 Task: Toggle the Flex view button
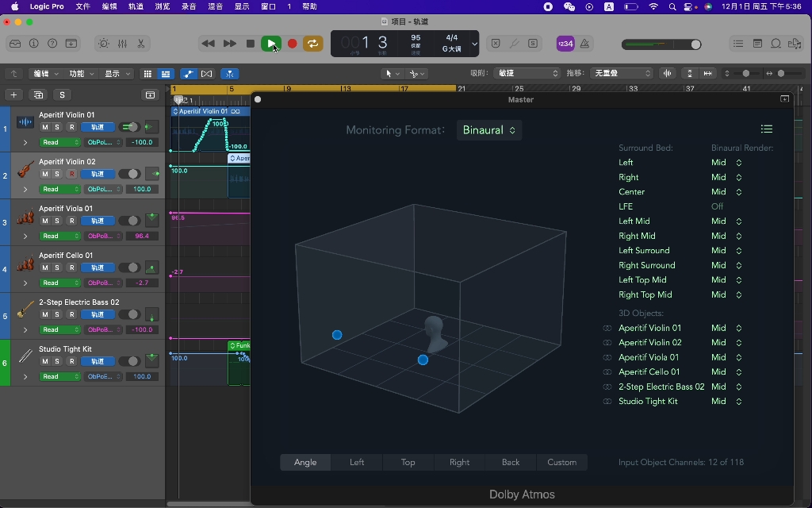pyautogui.click(x=207, y=74)
